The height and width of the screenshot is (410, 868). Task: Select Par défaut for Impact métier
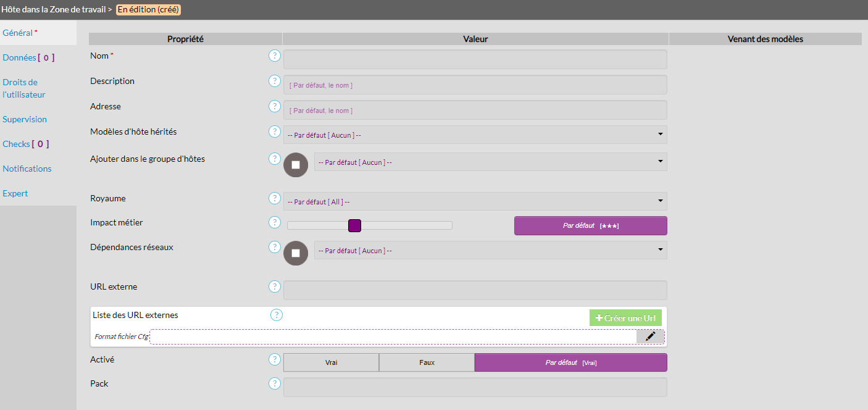pos(590,226)
